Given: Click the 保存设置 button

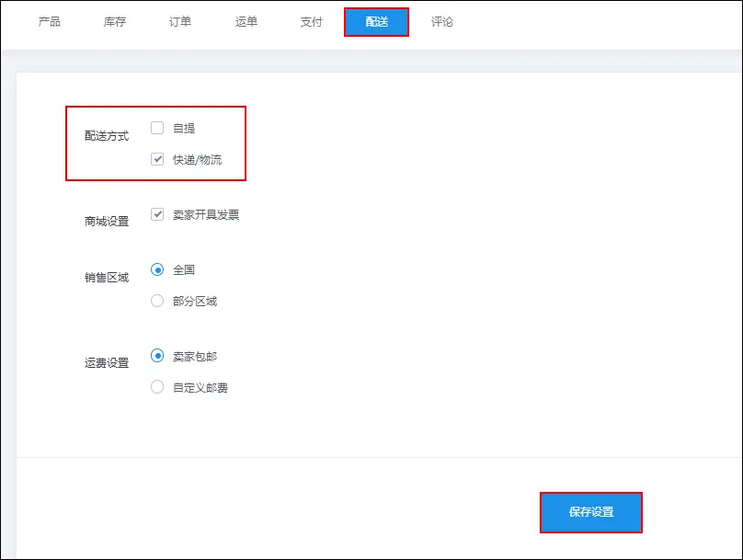Looking at the screenshot, I should 590,512.
